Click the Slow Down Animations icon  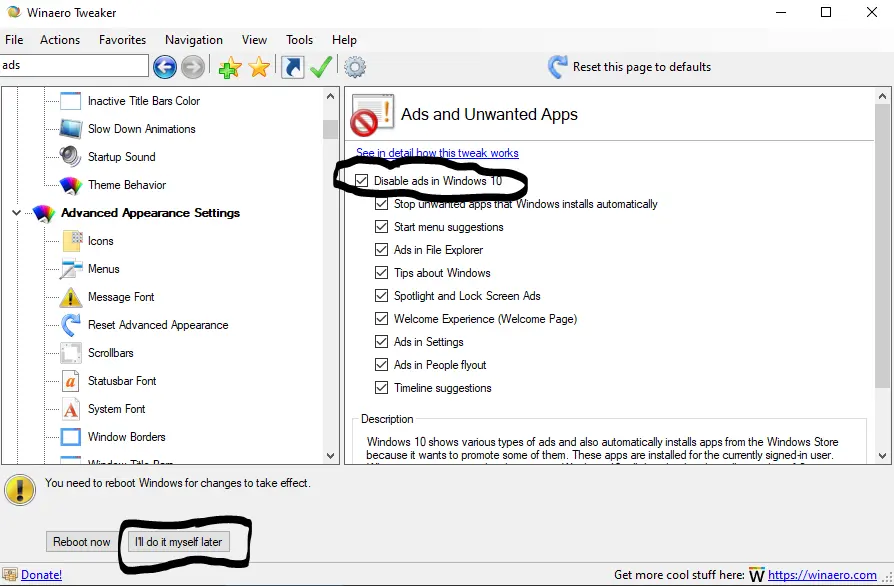[70, 129]
